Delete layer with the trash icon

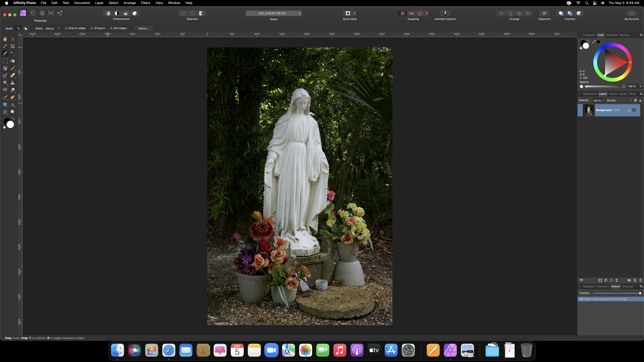click(x=640, y=280)
